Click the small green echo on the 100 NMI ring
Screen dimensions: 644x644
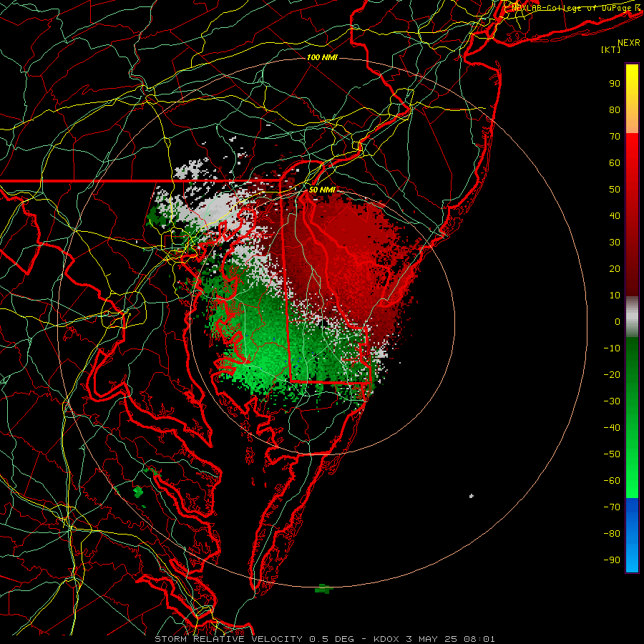(323, 589)
